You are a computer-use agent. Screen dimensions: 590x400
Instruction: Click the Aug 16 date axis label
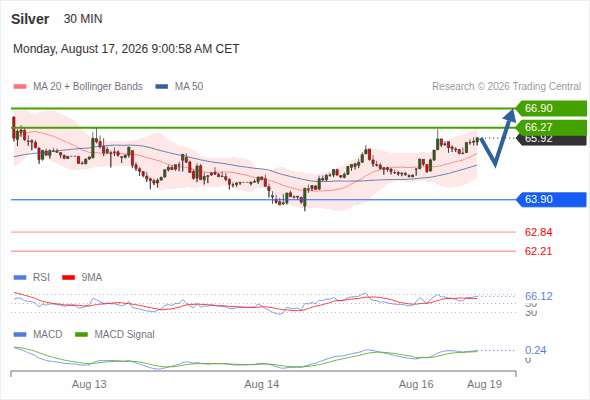416,384
